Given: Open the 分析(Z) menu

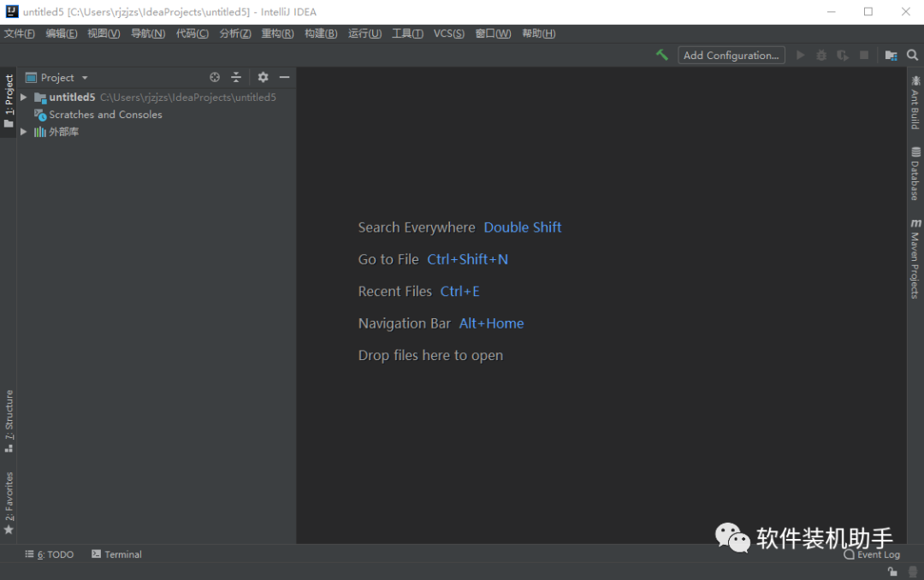Looking at the screenshot, I should point(235,33).
